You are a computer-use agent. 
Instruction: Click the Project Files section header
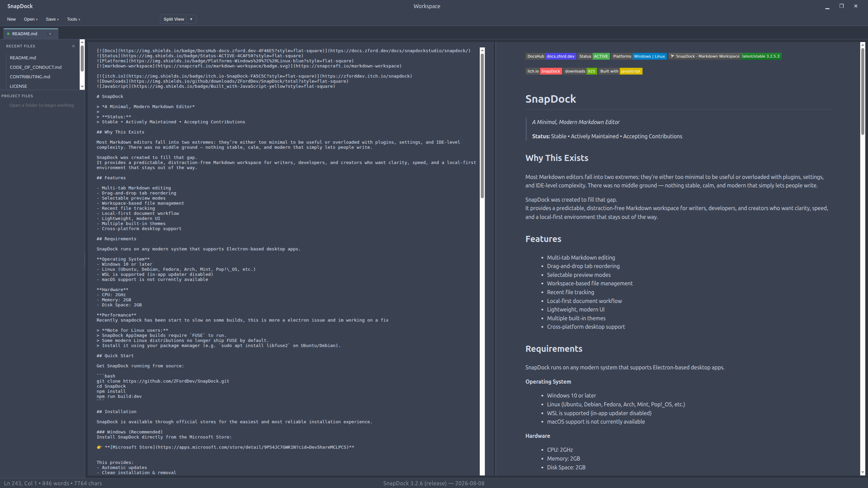pyautogui.click(x=17, y=96)
